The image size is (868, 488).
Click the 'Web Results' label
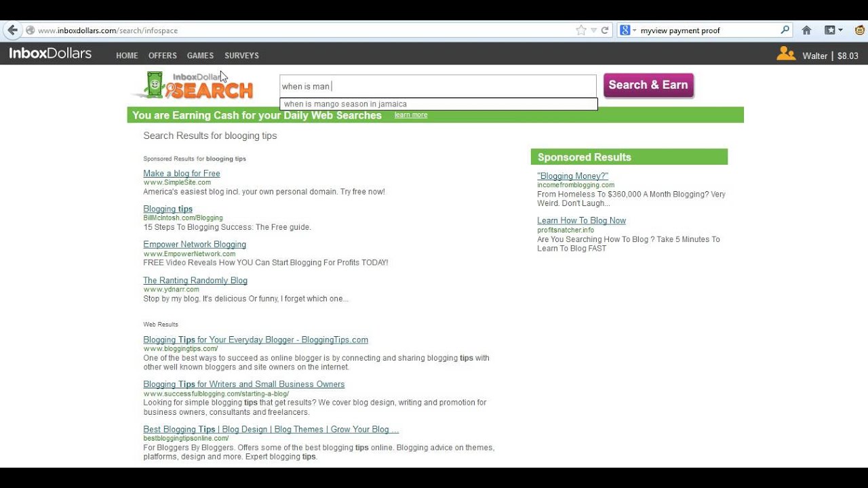[x=161, y=325]
